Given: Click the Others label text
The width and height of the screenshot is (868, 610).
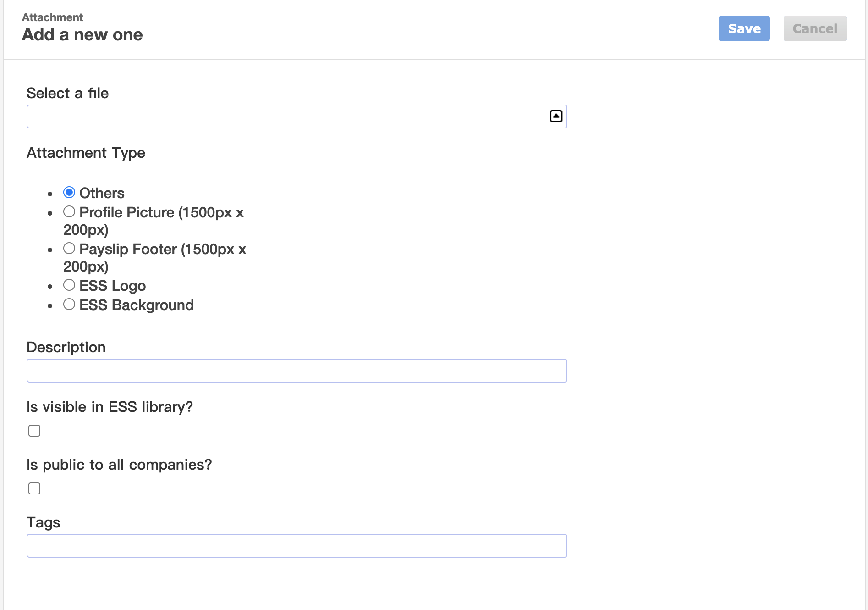Looking at the screenshot, I should (102, 193).
